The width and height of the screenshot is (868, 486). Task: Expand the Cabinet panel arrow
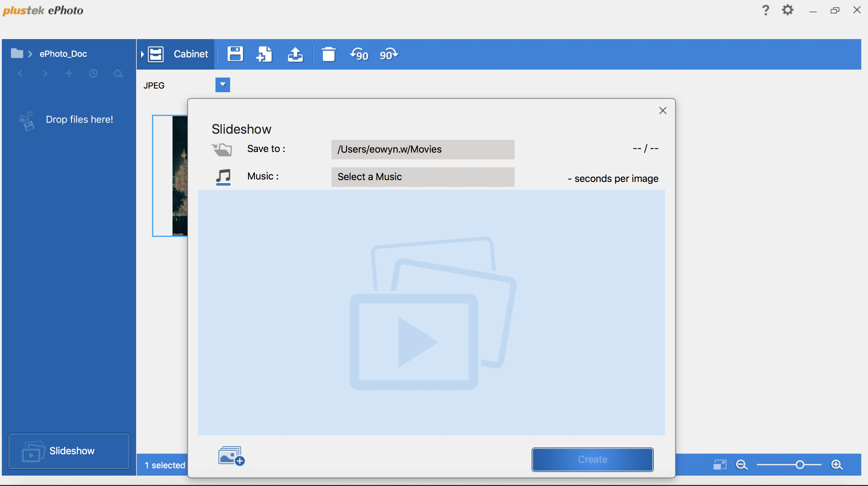[x=142, y=54]
